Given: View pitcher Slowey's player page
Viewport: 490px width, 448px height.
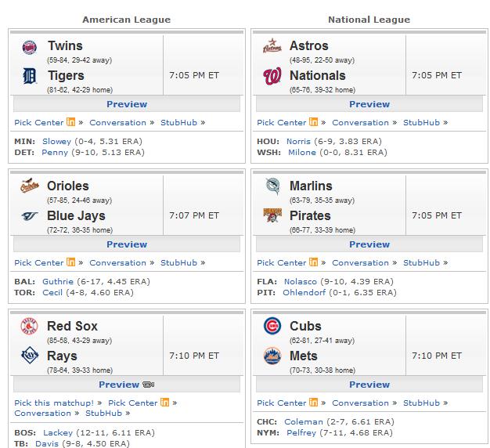Looking at the screenshot, I should 56,142.
